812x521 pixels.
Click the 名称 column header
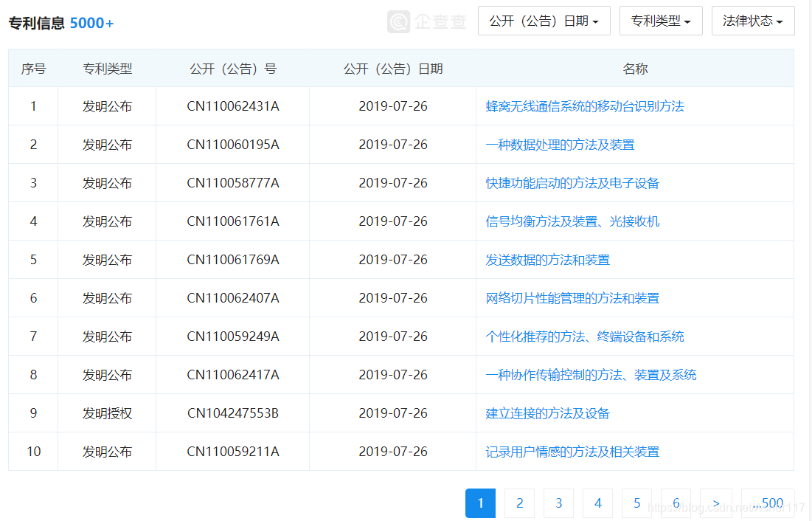click(635, 69)
